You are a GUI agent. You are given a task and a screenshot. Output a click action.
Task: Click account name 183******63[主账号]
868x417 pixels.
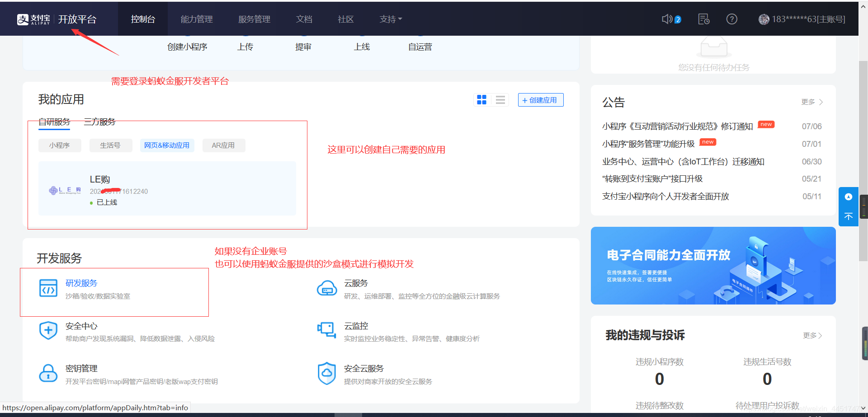coord(808,19)
